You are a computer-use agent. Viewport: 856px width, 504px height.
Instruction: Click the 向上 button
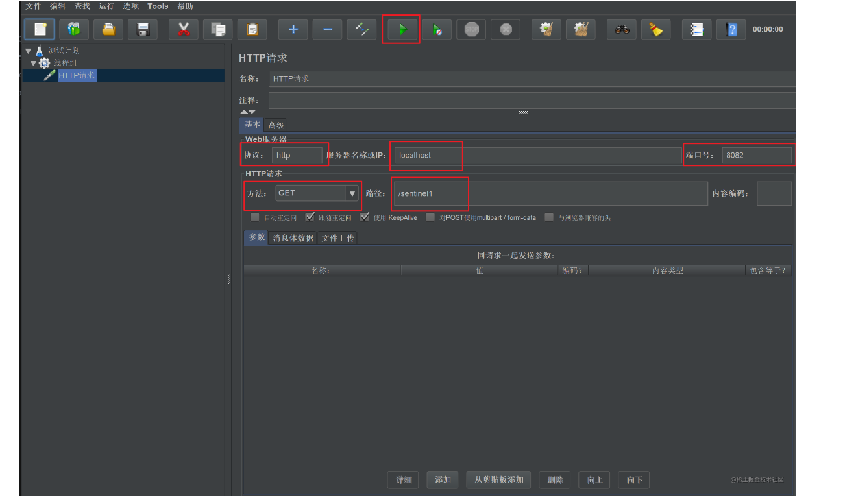(x=595, y=480)
